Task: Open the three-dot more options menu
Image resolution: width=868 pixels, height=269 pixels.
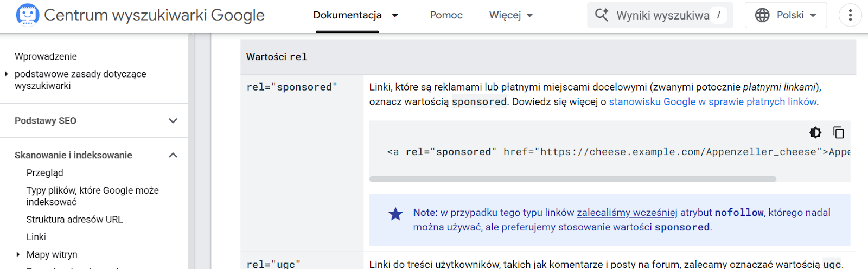Action: pyautogui.click(x=850, y=15)
